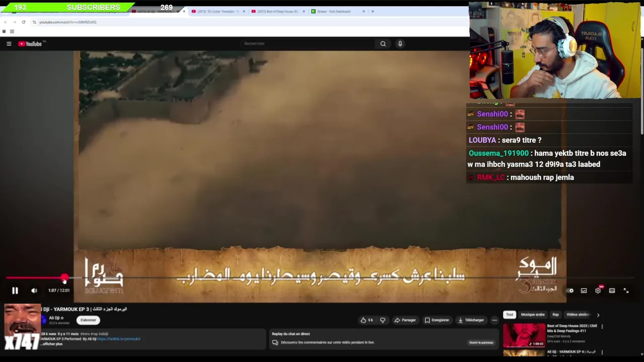This screenshot has height=362, width=644.
Task: Open chat replay panel Ouvrir le panneau
Action: click(481, 342)
